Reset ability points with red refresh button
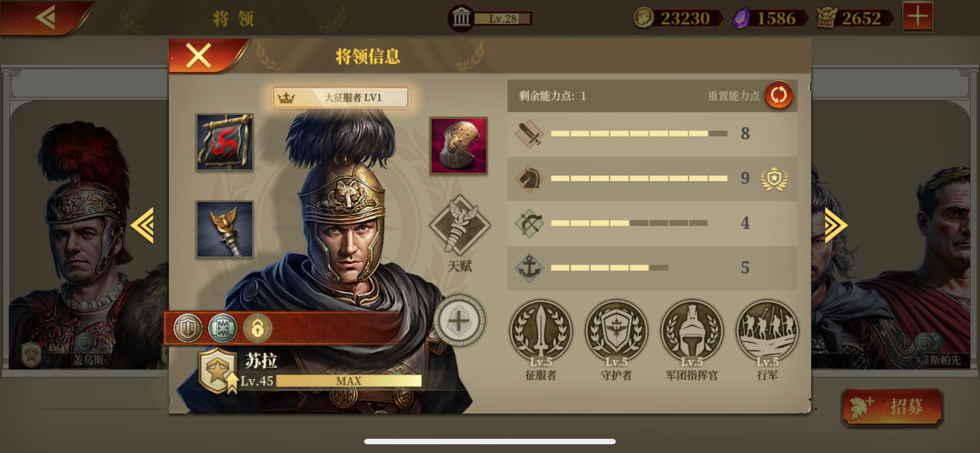The width and height of the screenshot is (980, 453). (779, 95)
